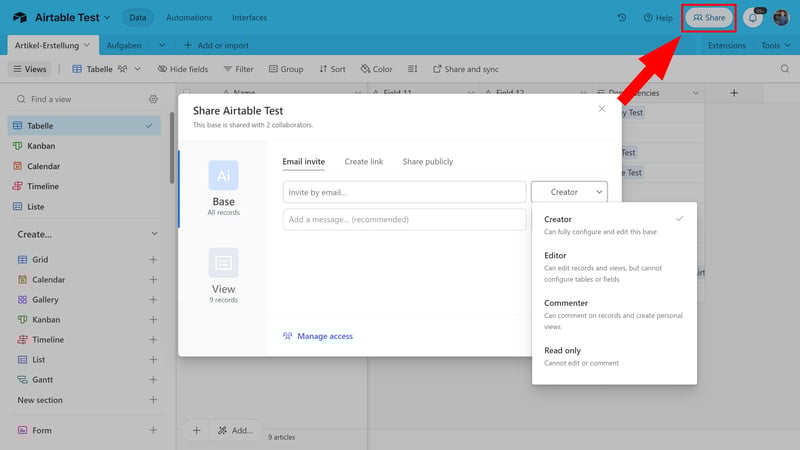Add a new Calendar view plus
This screenshot has width=800, height=450.
153,280
